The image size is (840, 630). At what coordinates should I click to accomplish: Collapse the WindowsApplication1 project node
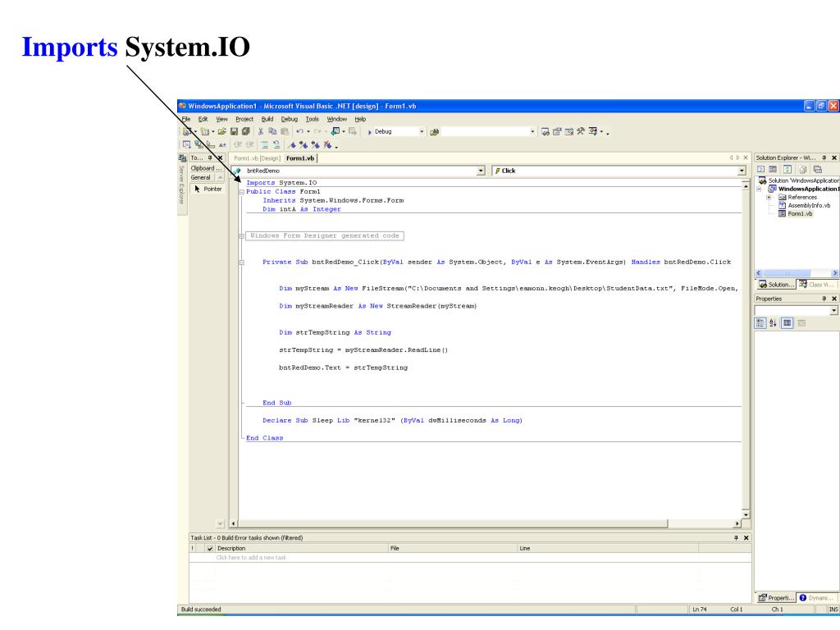[x=759, y=189]
